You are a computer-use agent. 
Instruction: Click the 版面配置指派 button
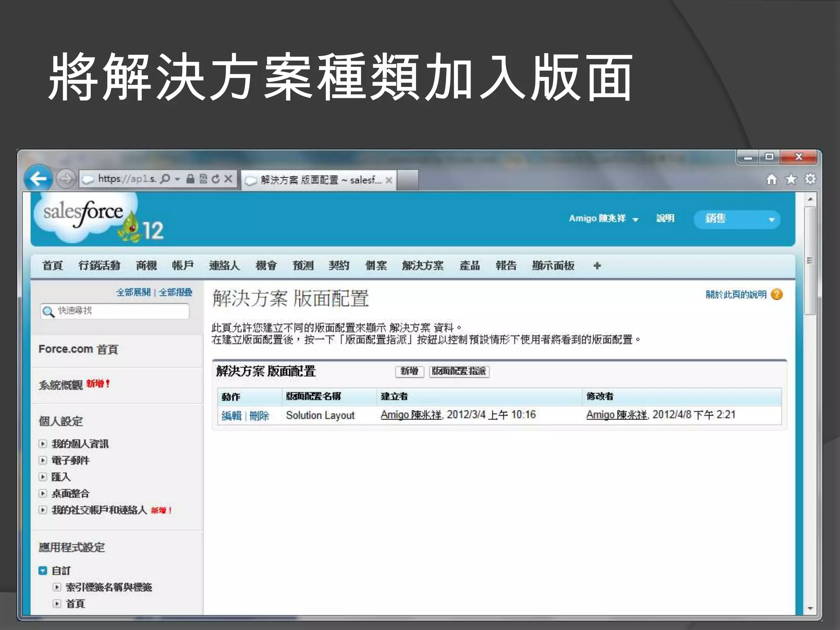[x=459, y=372]
